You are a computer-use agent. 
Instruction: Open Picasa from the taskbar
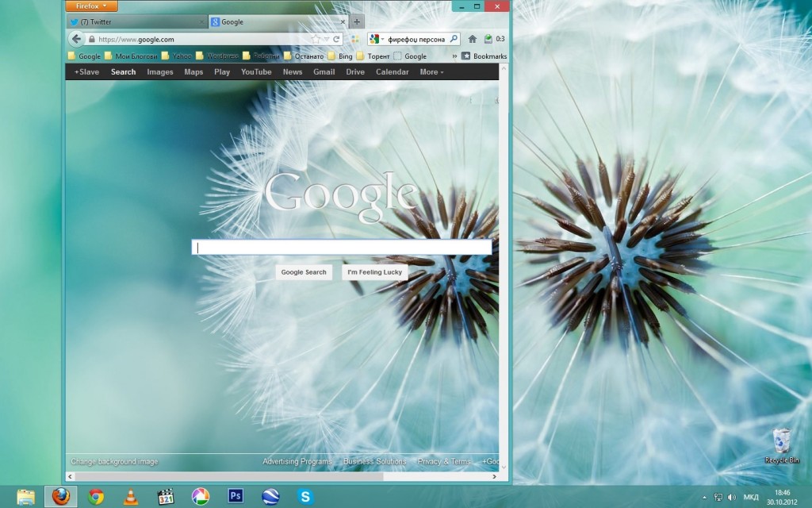pos(201,497)
